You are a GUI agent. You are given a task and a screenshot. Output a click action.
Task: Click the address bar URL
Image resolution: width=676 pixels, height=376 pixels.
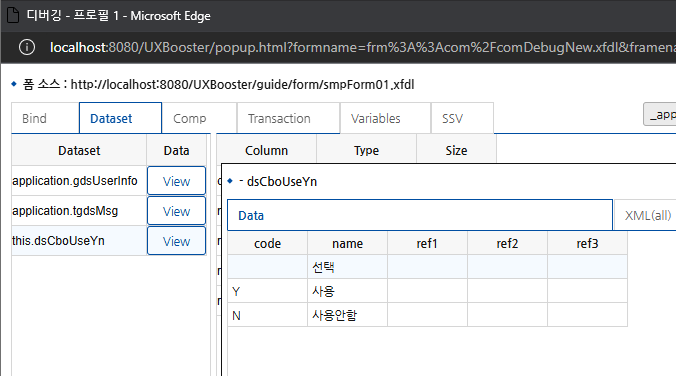click(362, 47)
